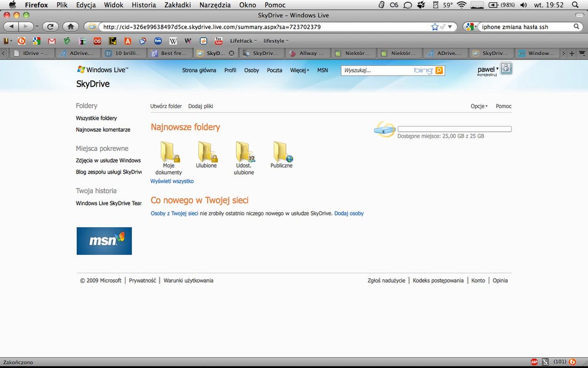Click the storage usage progress bar

(x=454, y=129)
